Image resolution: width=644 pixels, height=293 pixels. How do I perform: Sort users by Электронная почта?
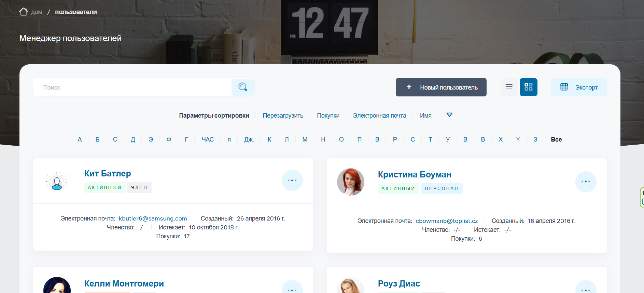click(380, 116)
